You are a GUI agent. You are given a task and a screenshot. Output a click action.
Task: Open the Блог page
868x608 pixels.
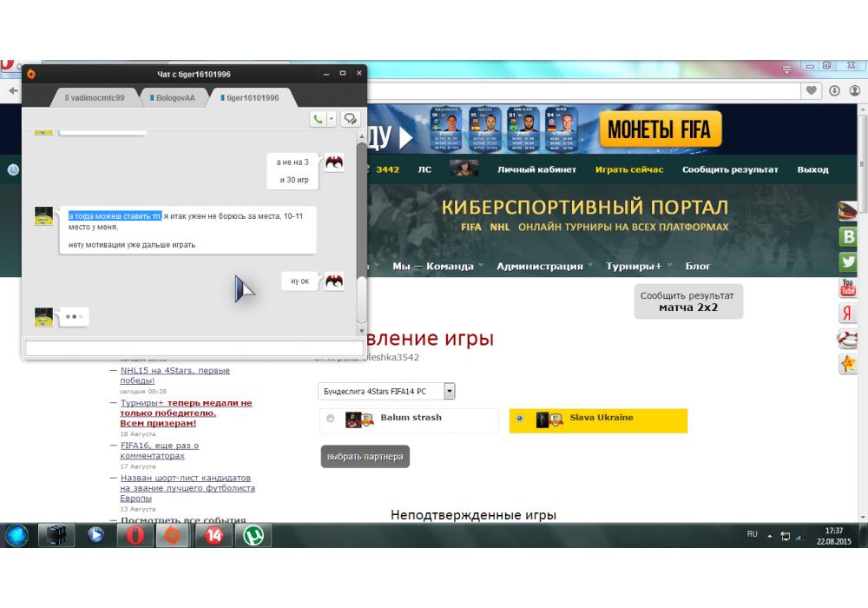coord(698,267)
